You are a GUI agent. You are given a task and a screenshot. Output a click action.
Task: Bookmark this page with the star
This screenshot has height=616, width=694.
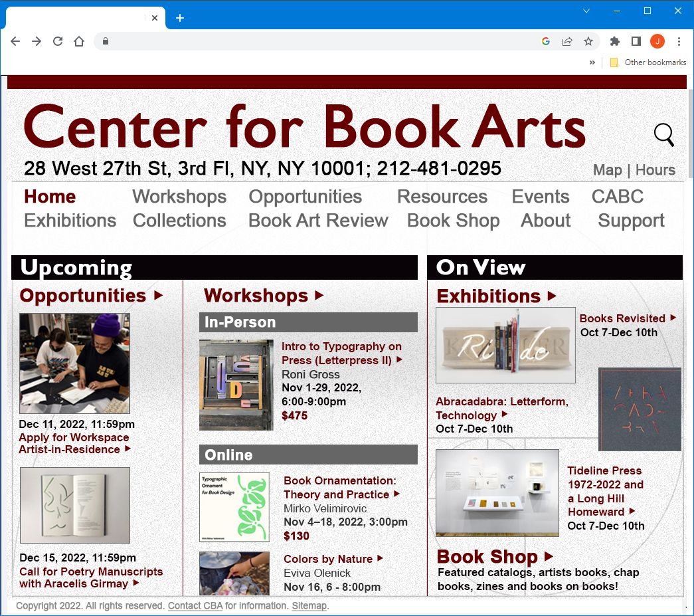click(588, 41)
